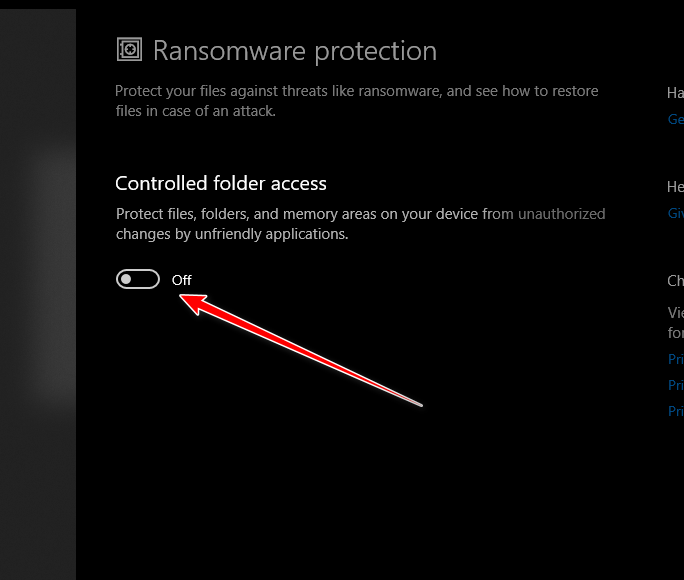Image resolution: width=684 pixels, height=580 pixels.
Task: Enable the Controlled folder access toggle
Action: pyautogui.click(x=138, y=280)
